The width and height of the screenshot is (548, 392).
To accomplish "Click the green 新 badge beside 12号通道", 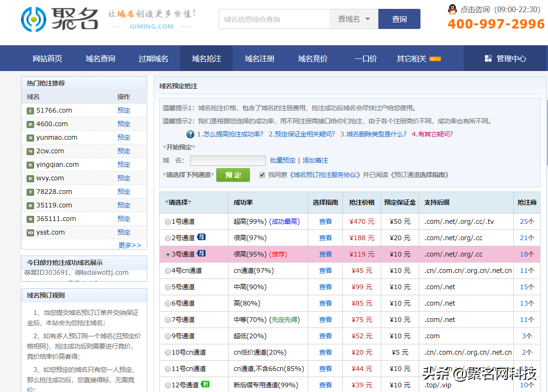I will [206, 385].
